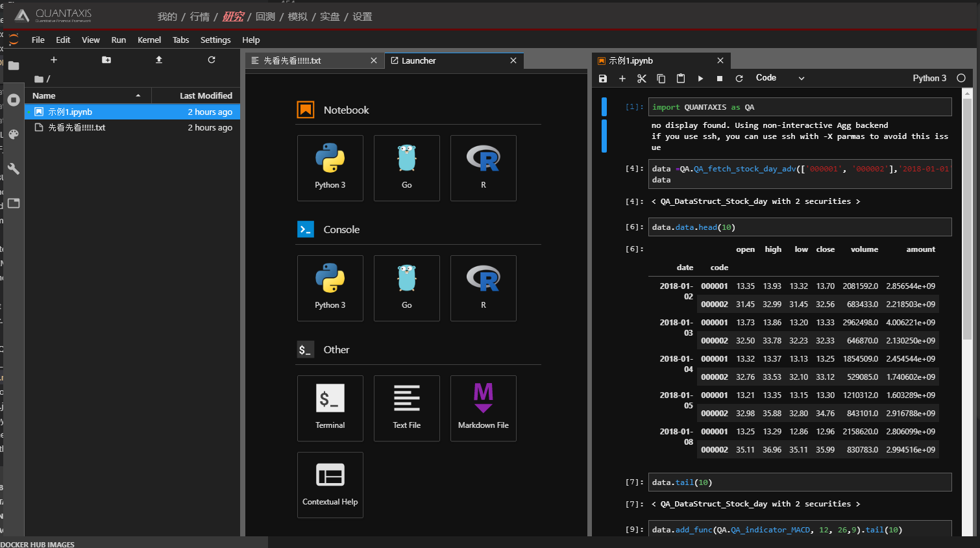Open the Edit menu
The height and width of the screenshot is (548, 980).
pyautogui.click(x=63, y=40)
